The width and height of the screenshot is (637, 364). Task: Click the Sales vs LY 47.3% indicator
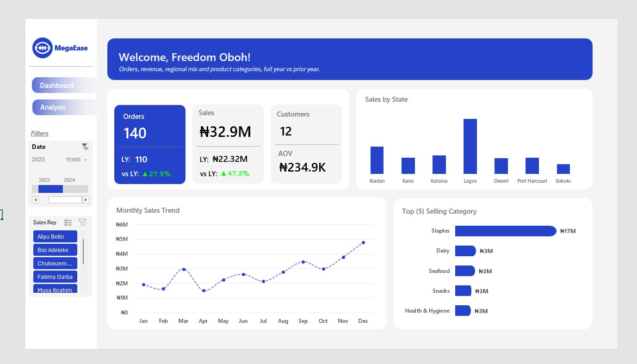click(x=235, y=173)
